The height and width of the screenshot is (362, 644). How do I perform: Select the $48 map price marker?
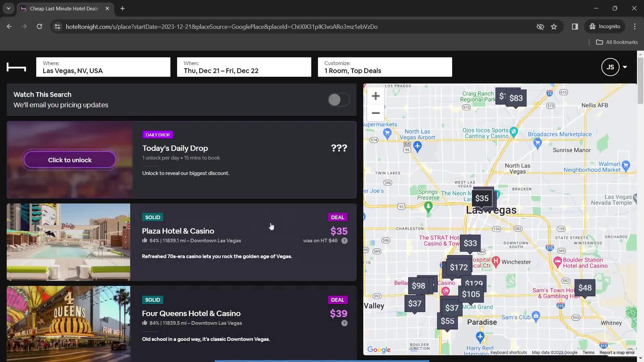(x=585, y=288)
